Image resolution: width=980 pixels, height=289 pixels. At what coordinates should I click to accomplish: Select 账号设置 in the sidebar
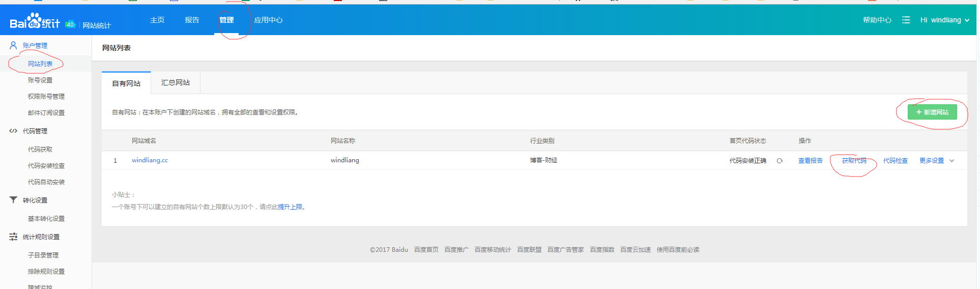40,80
